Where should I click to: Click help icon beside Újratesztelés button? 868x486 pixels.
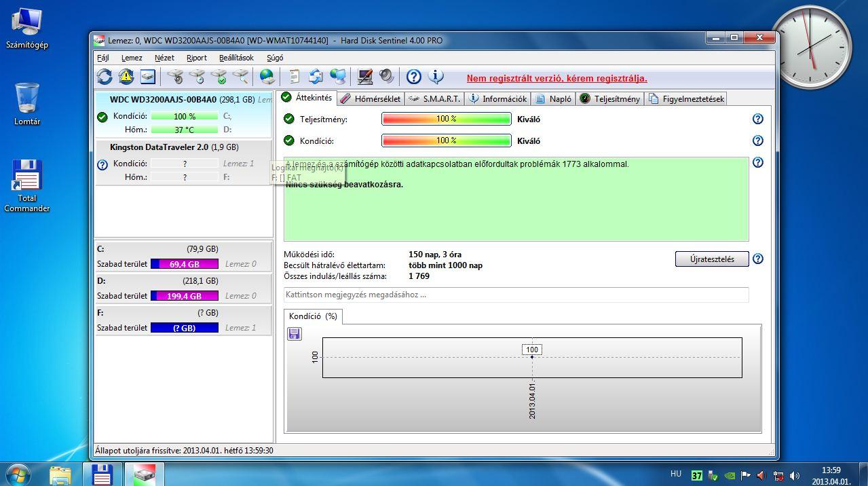point(758,259)
